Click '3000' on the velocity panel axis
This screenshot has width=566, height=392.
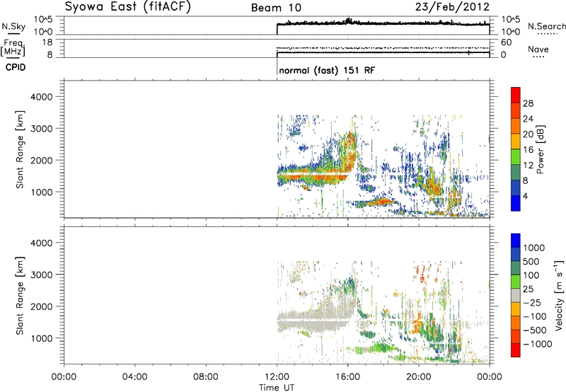[x=42, y=275]
